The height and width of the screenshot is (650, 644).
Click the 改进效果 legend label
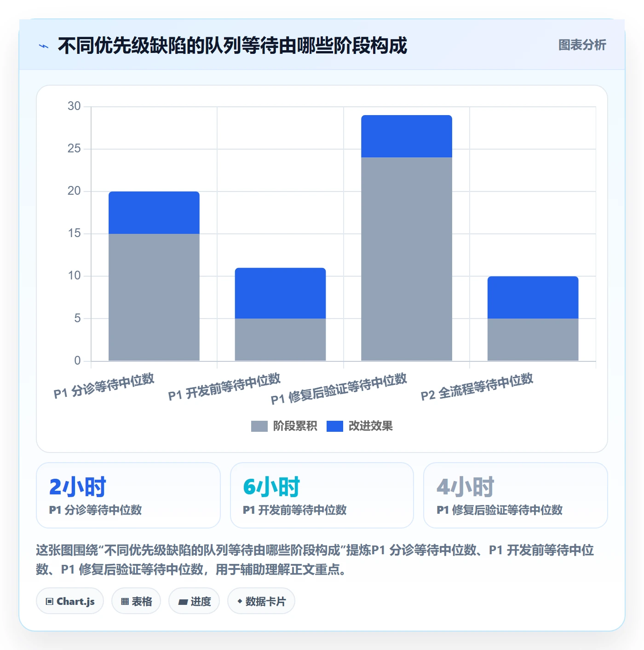point(370,426)
